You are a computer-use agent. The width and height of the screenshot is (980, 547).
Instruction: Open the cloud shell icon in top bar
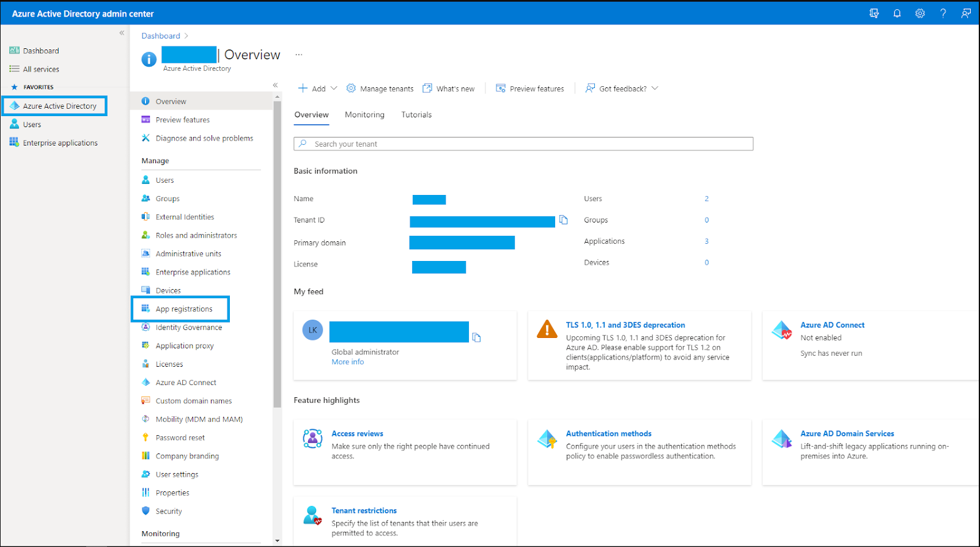click(874, 13)
